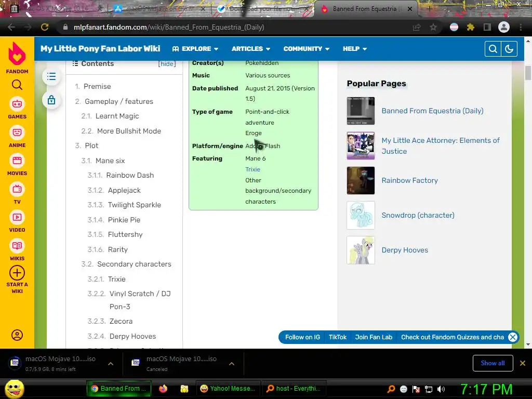Image resolution: width=532 pixels, height=399 pixels.
Task: Open the Movies section icon
Action: tap(17, 161)
